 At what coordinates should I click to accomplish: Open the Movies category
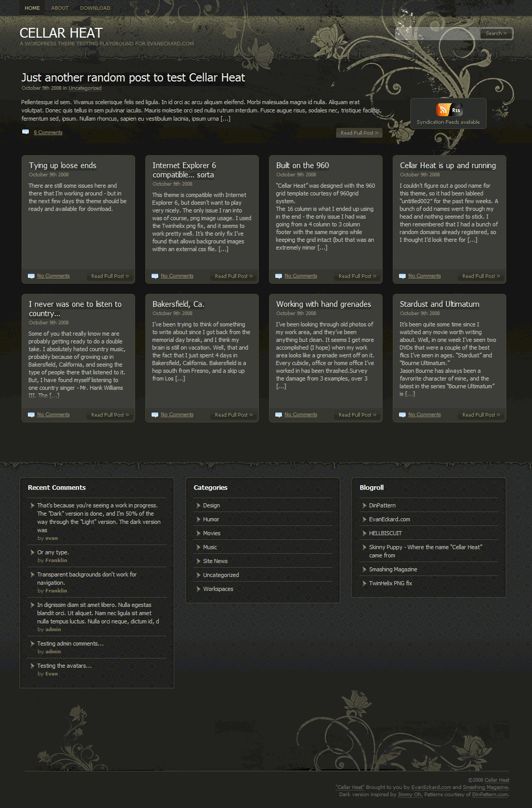click(x=211, y=533)
